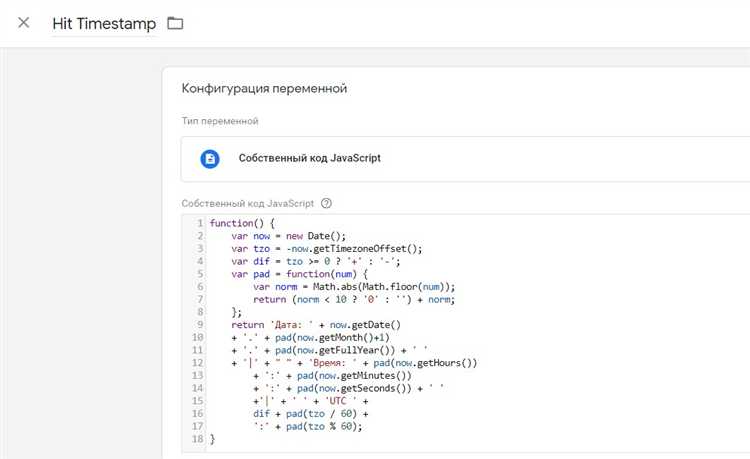Click heading Конфигурация переменной
The height and width of the screenshot is (459, 750).
[264, 88]
